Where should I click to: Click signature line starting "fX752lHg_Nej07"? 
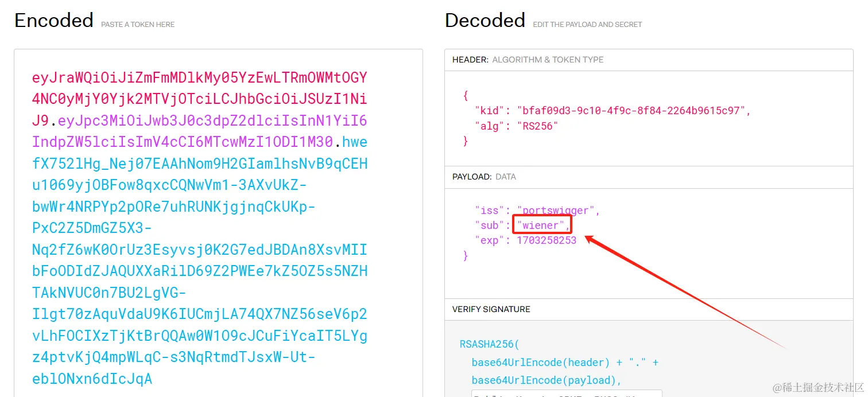[x=200, y=164]
